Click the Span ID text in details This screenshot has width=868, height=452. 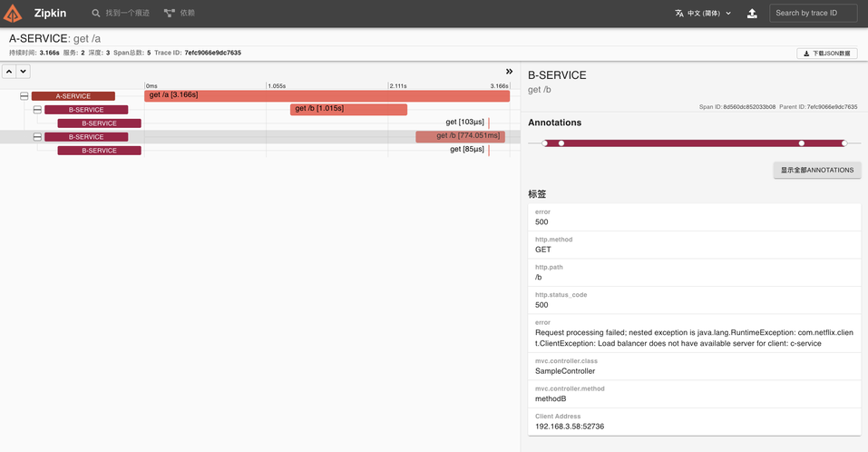[737, 107]
